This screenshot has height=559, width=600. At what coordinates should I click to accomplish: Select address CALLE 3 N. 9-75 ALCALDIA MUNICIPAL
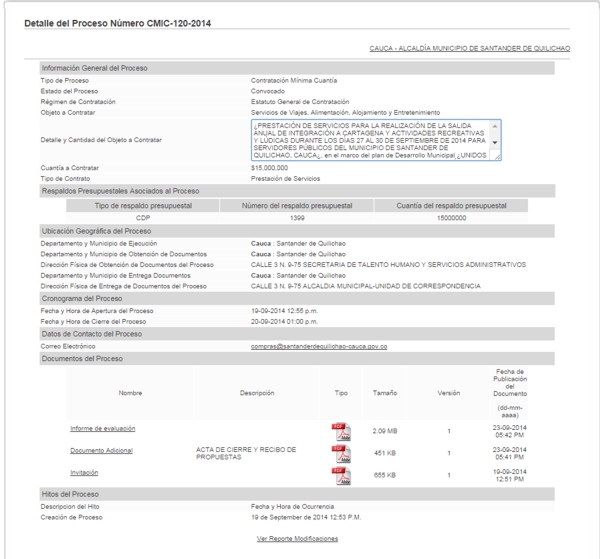(366, 286)
